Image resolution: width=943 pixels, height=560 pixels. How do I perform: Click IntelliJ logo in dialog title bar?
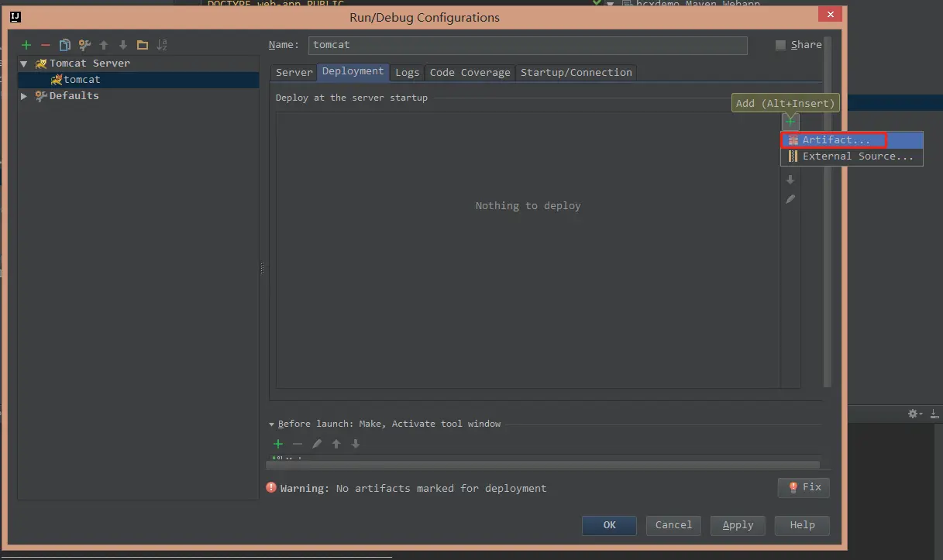[15, 16]
